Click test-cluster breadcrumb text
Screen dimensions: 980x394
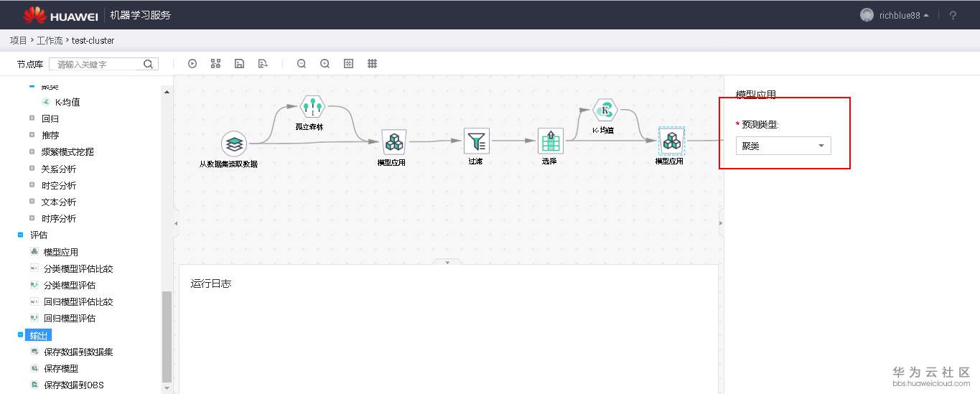pos(93,40)
